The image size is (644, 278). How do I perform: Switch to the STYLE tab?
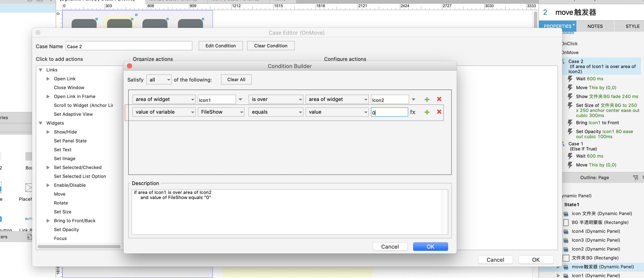[x=632, y=26]
